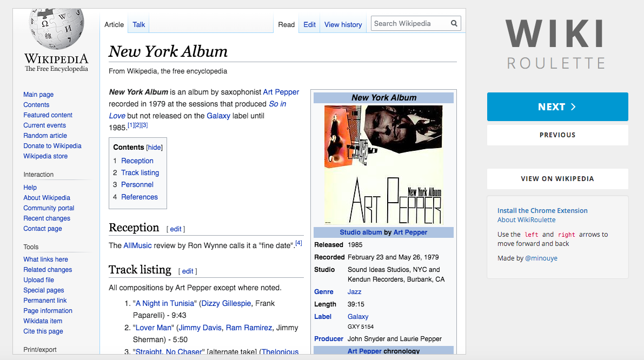Open the Jazz genre link

(x=354, y=292)
